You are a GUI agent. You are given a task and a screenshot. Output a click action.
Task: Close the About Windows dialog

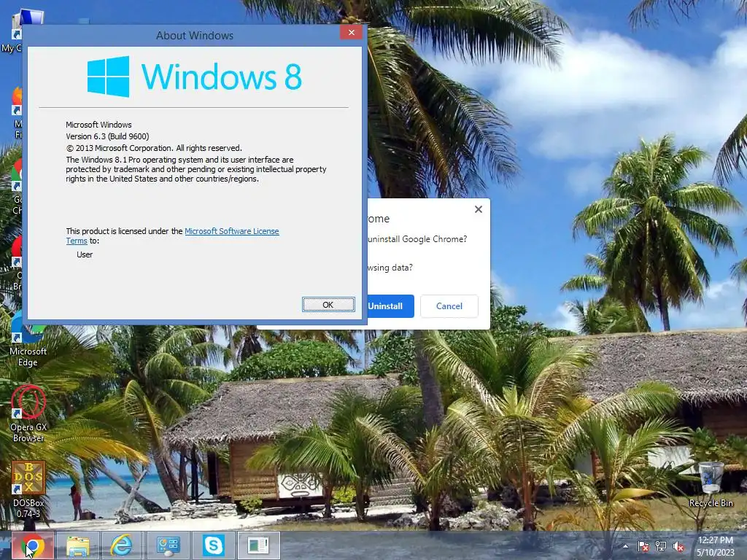click(352, 32)
